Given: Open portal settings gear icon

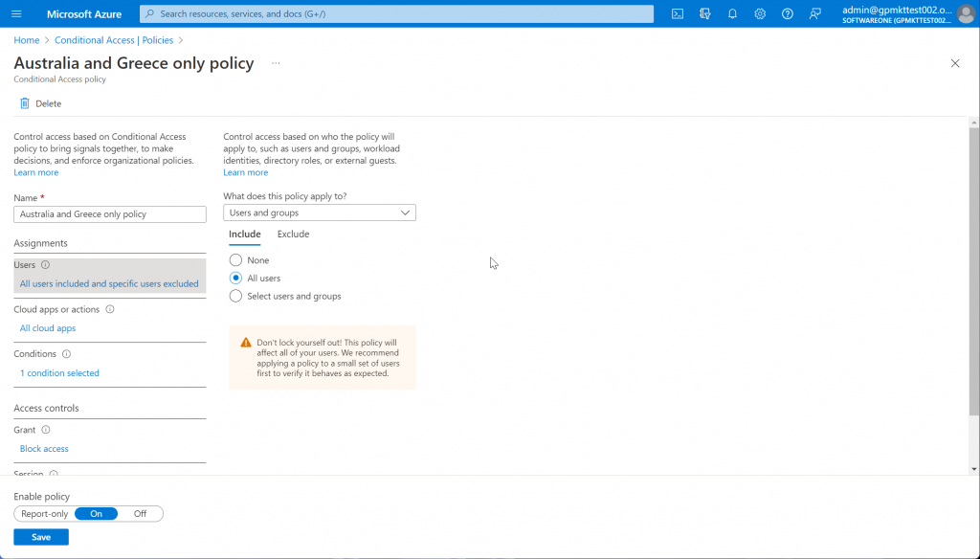Looking at the screenshot, I should pos(760,13).
